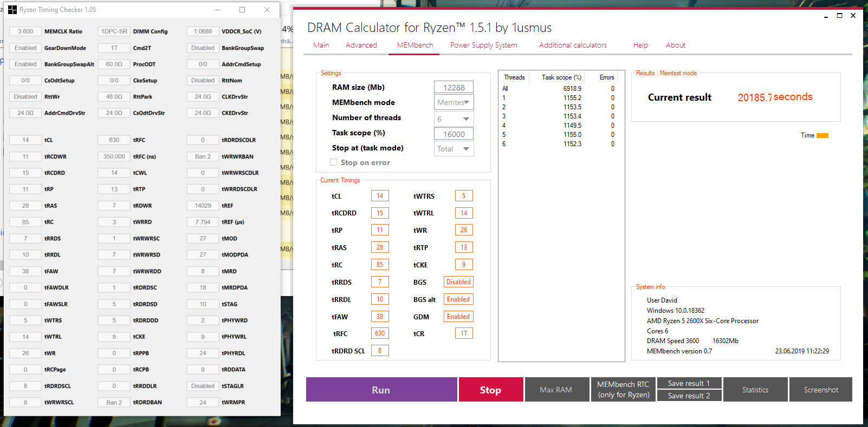Maximize the DRAM Calculator window

click(x=839, y=16)
